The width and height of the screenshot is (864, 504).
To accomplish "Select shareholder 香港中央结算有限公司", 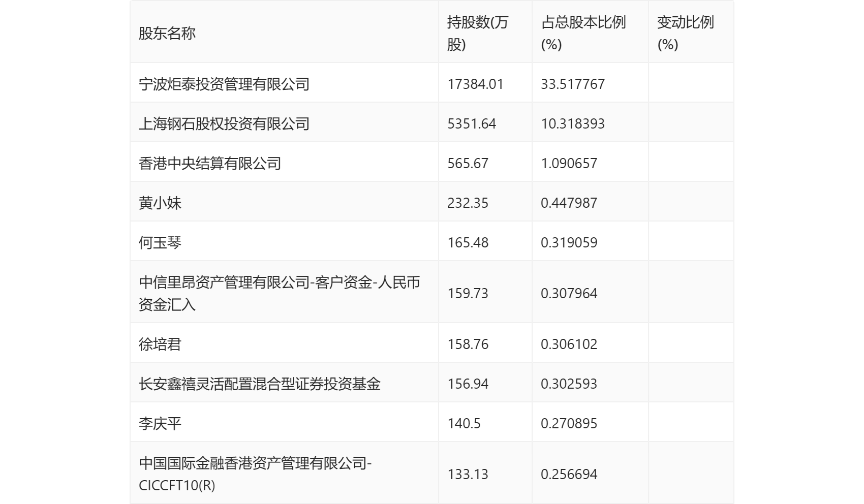I will pyautogui.click(x=210, y=163).
